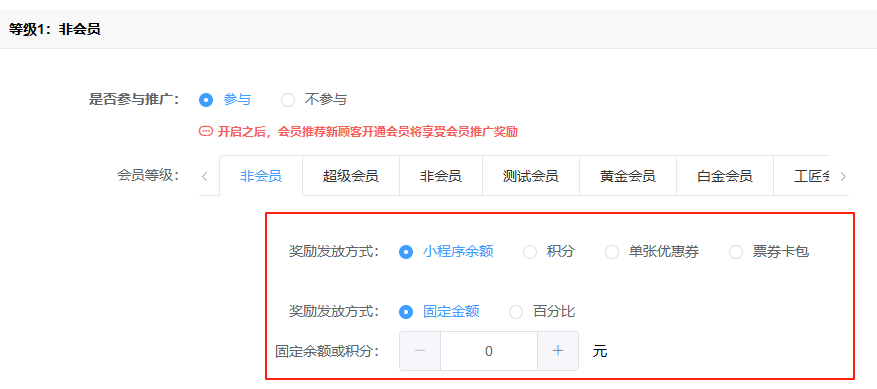This screenshot has height=389, width=877.
Task: Choose 不参与 for promotion participation
Action: pos(314,100)
